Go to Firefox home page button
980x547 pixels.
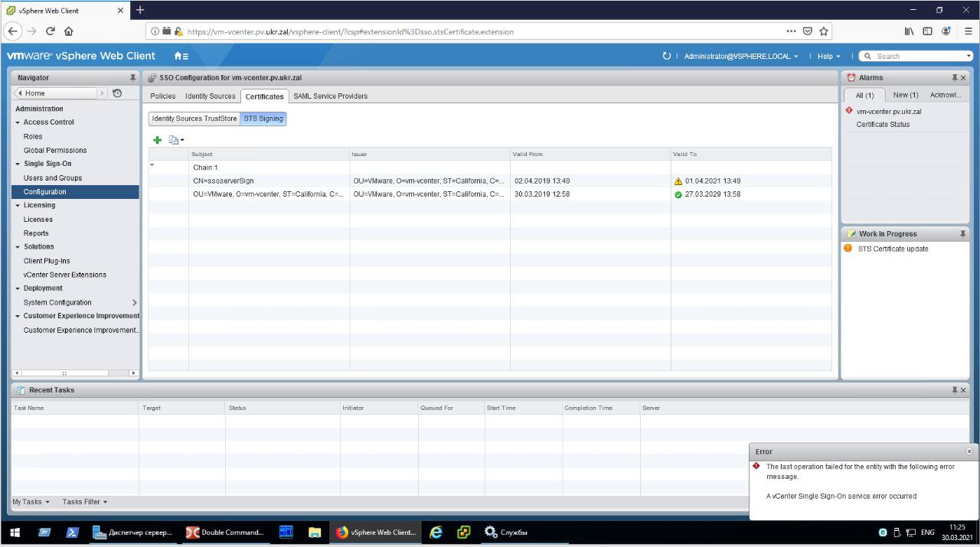69,31
